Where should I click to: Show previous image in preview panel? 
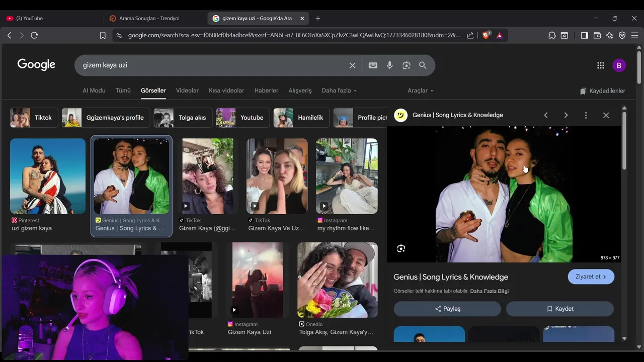coord(546,115)
